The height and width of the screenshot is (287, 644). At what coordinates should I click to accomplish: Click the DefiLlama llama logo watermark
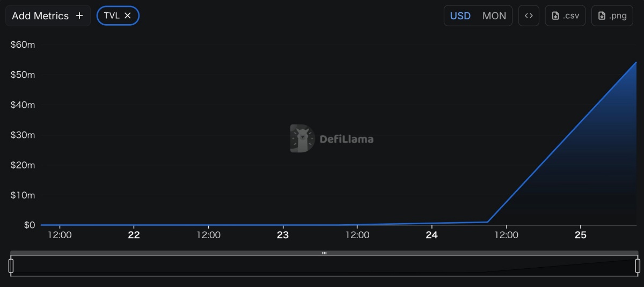pos(302,138)
